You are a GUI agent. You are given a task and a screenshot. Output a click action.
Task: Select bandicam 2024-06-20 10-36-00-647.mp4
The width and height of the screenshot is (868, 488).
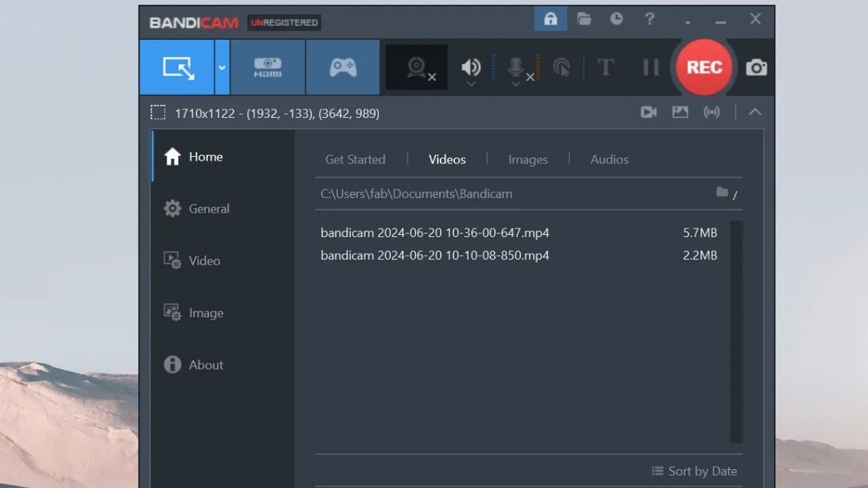435,233
